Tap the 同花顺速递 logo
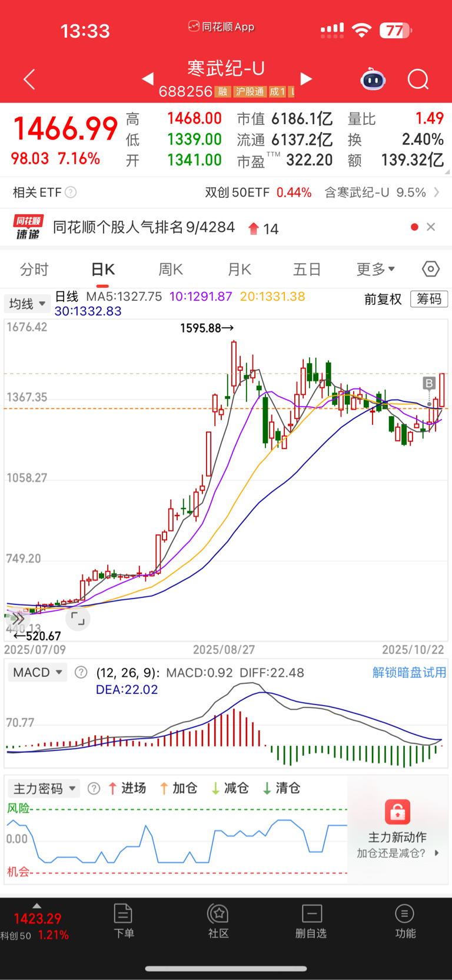Image resolution: width=452 pixels, height=980 pixels. coord(28,227)
